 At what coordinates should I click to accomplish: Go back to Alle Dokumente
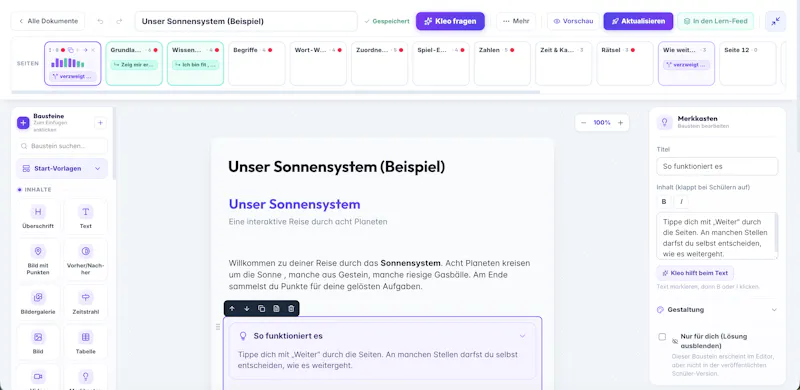click(48, 21)
